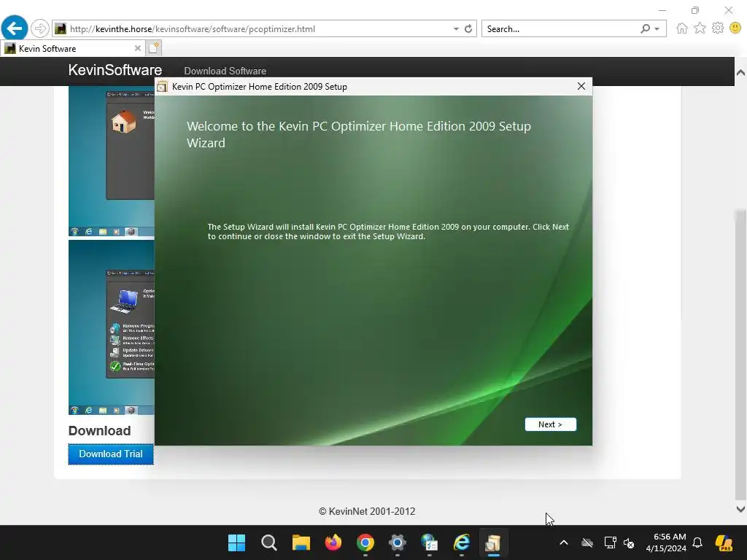Click the smiley feedback icon
The height and width of the screenshot is (560, 747).
pos(735,28)
